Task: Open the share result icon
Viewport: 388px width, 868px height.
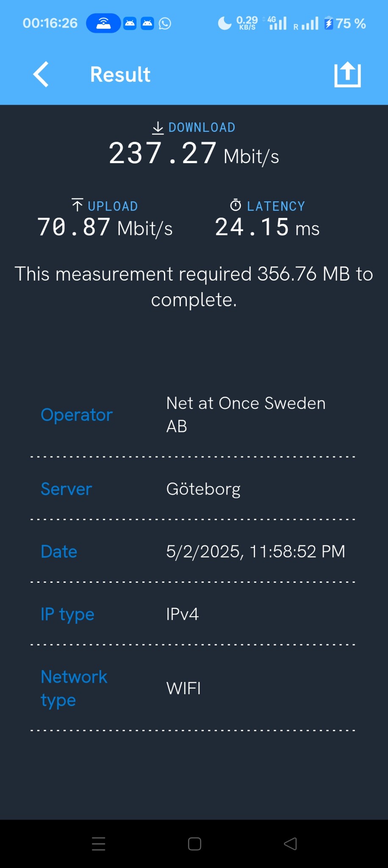Action: [347, 75]
